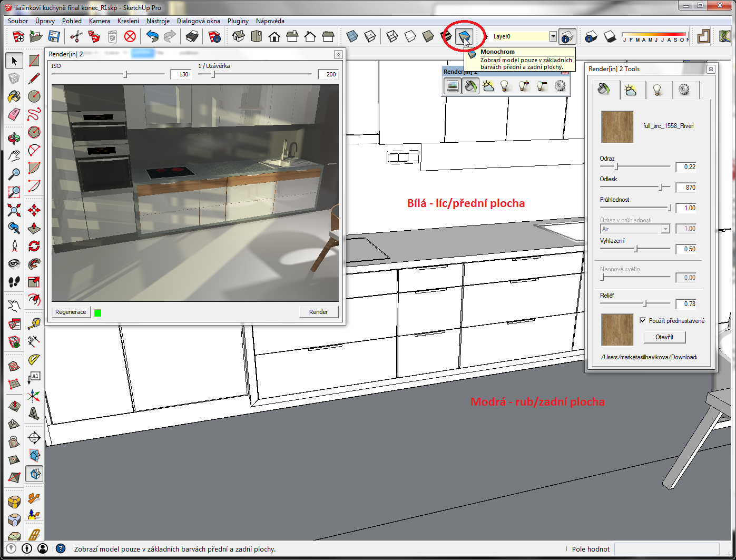
Task: Expand the Air refraction dropdown
Action: 665,229
